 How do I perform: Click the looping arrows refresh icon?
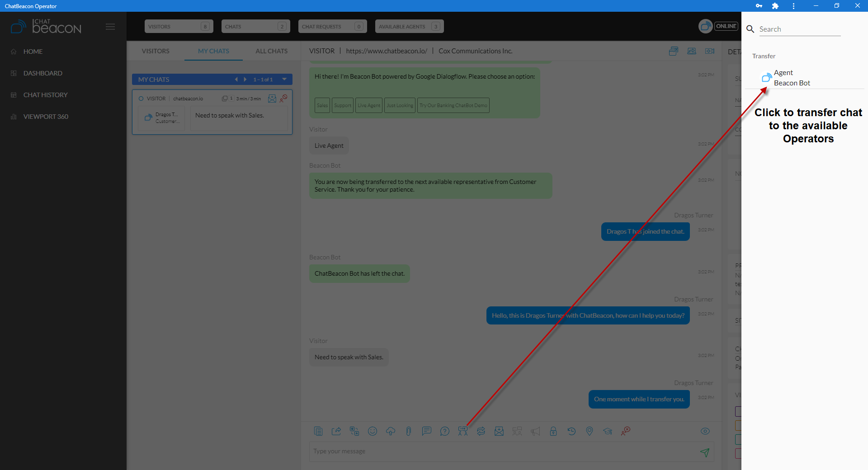click(481, 431)
